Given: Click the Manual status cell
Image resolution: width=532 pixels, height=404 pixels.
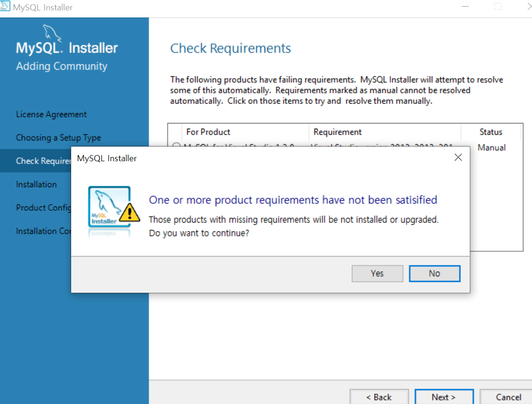Looking at the screenshot, I should (x=491, y=148).
